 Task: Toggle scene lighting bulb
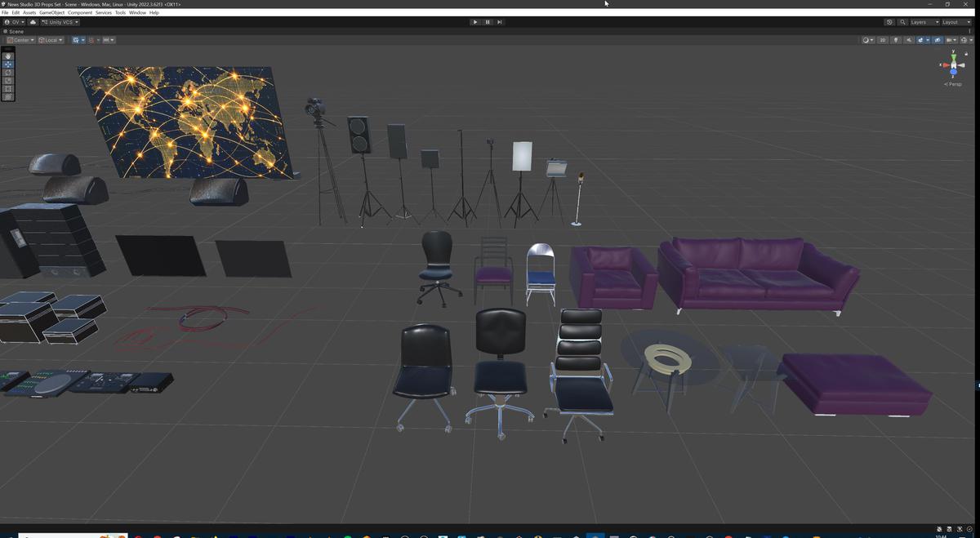tap(896, 40)
